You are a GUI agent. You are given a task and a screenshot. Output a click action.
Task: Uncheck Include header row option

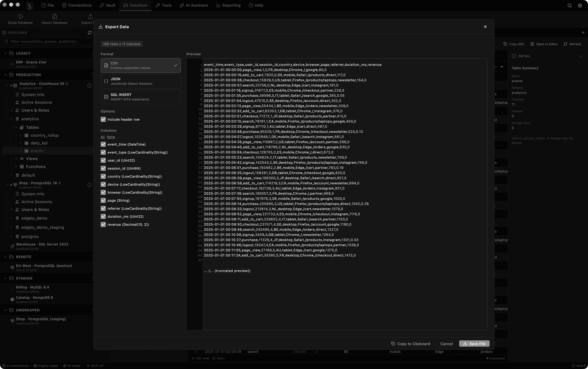click(x=103, y=119)
